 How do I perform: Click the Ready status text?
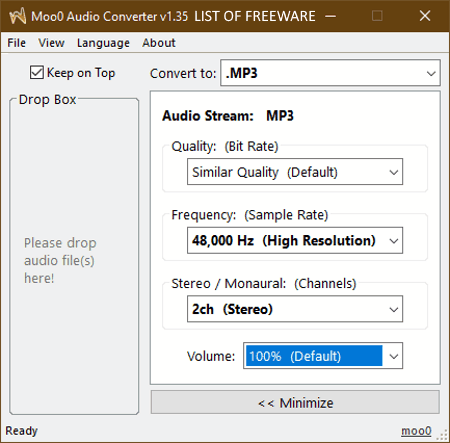pyautogui.click(x=22, y=431)
